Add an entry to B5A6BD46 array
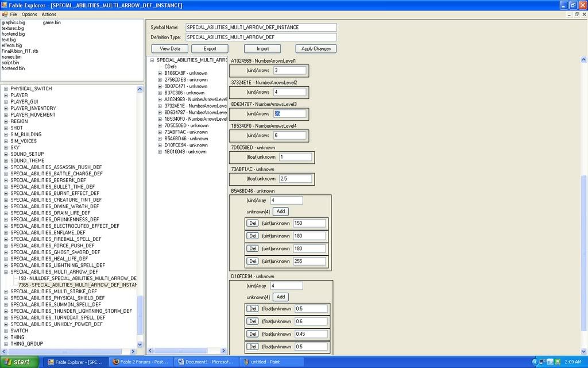The height and width of the screenshot is (368, 588). pyautogui.click(x=280, y=212)
